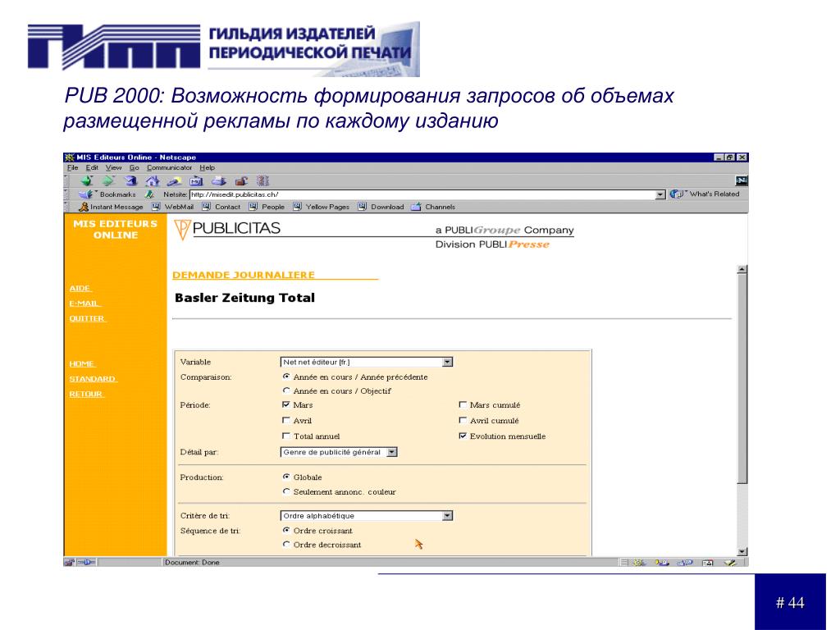This screenshot has height=630, width=840.
Task: Open Instant Message from personal toolbar
Action: (111, 207)
